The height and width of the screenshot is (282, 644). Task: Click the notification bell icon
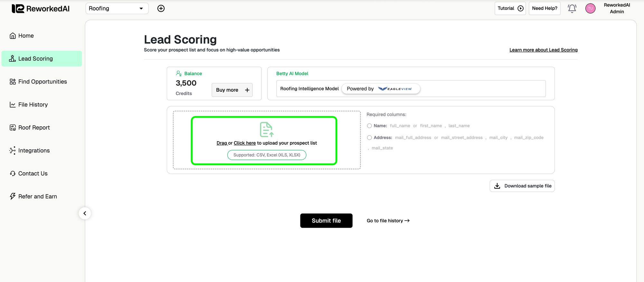(x=572, y=8)
